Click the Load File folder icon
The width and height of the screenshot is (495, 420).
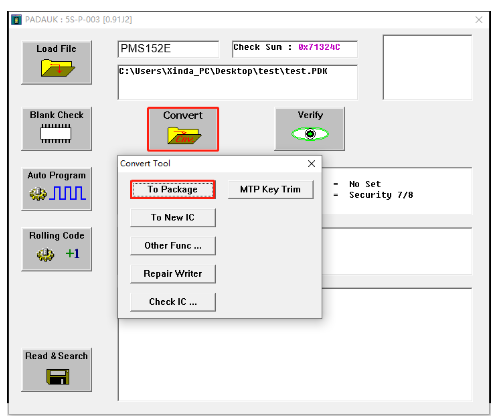click(x=57, y=68)
